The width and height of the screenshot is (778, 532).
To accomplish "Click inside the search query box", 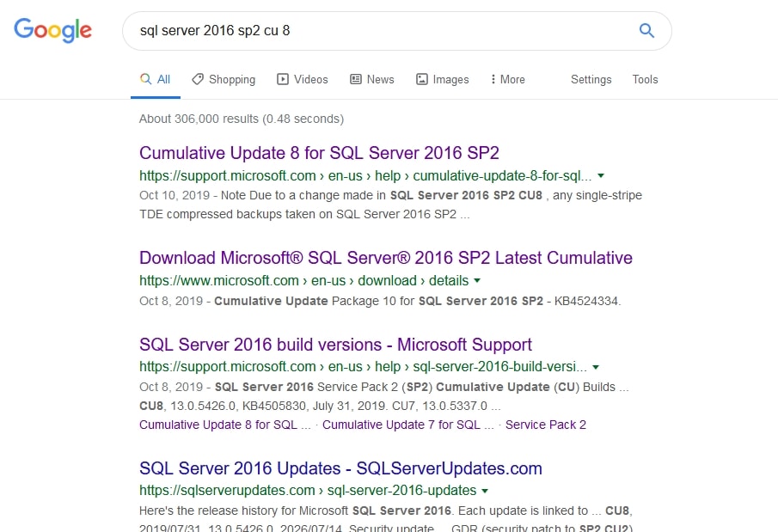I will point(378,31).
